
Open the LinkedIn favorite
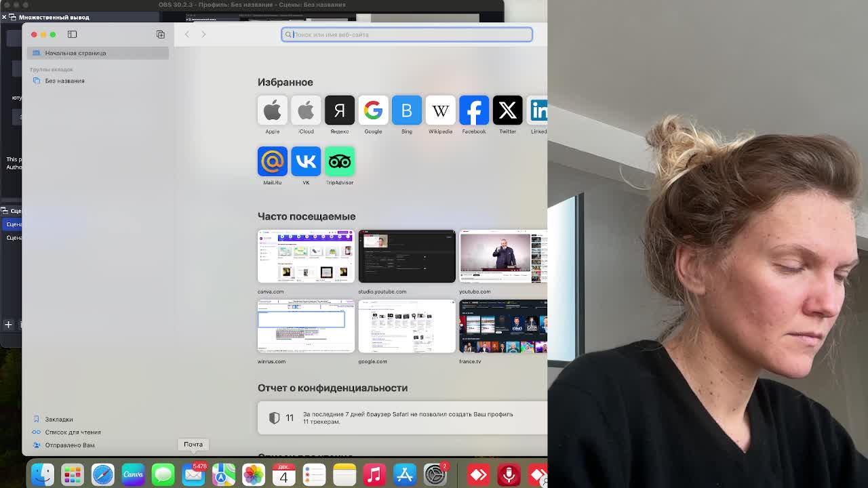point(538,110)
